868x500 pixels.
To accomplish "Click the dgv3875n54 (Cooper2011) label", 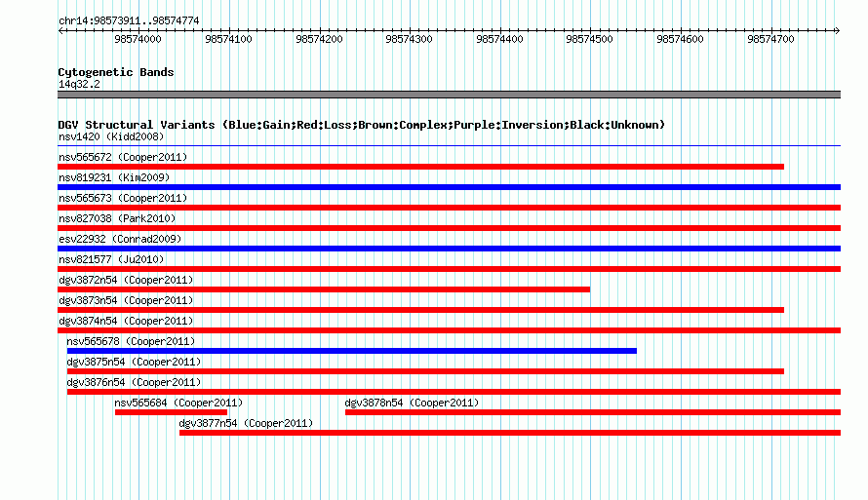I will 134,362.
